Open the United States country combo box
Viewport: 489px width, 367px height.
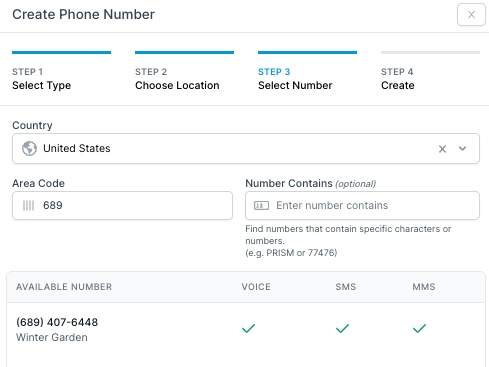(246, 149)
